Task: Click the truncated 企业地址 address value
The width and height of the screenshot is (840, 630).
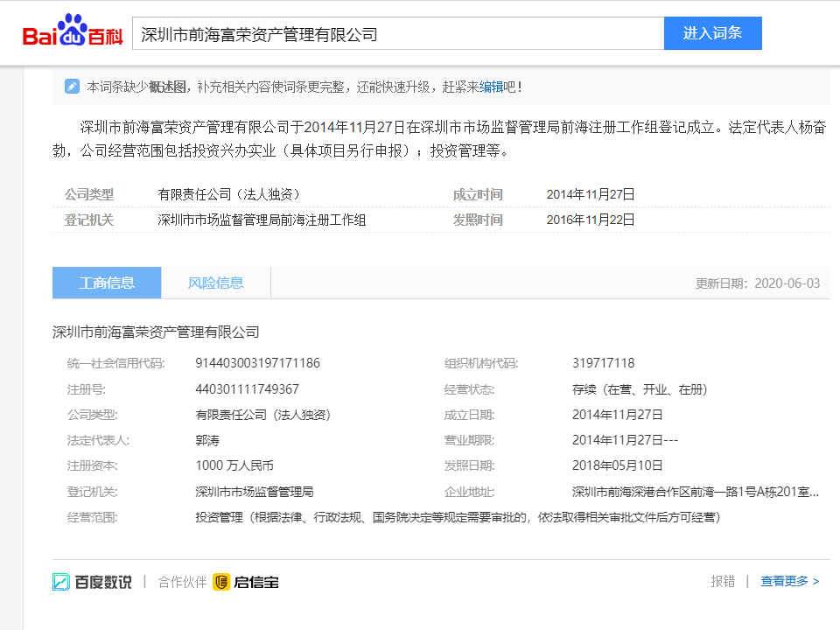Action: [695, 492]
